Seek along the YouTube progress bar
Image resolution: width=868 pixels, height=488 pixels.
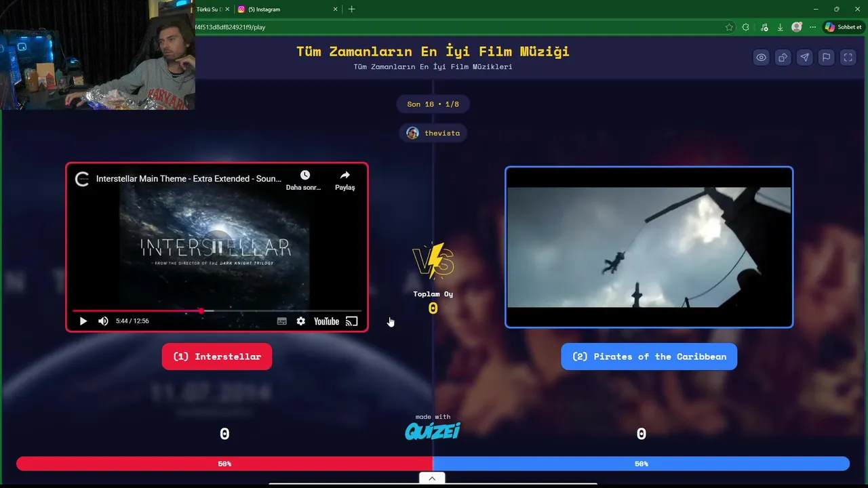[x=217, y=311]
